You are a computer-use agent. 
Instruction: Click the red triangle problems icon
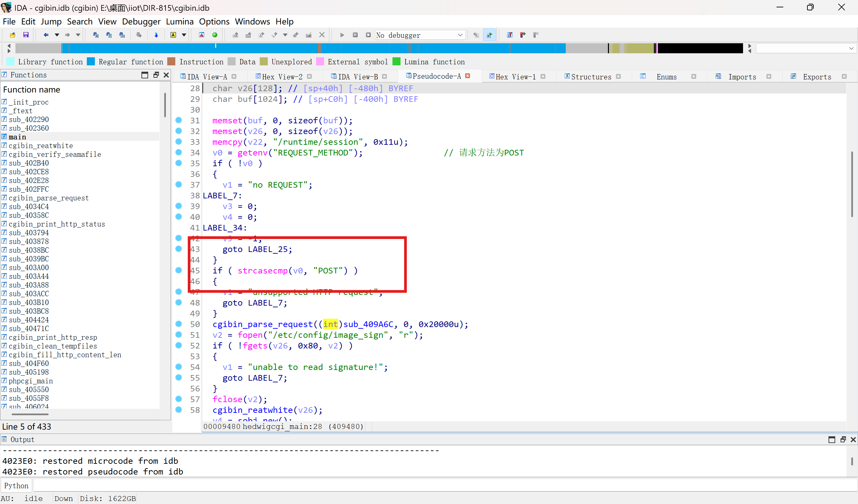click(201, 35)
